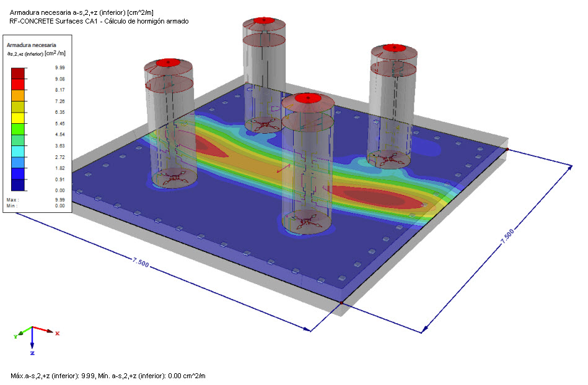Click the green Y axis label of triad
Screen dimensions: 588x385
coord(15,337)
